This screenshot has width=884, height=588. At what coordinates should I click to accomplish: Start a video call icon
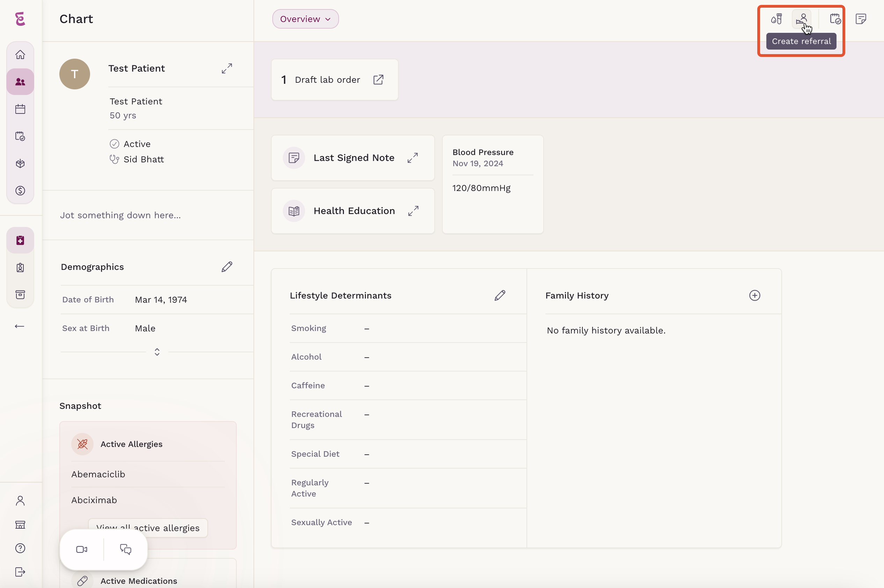click(x=82, y=549)
